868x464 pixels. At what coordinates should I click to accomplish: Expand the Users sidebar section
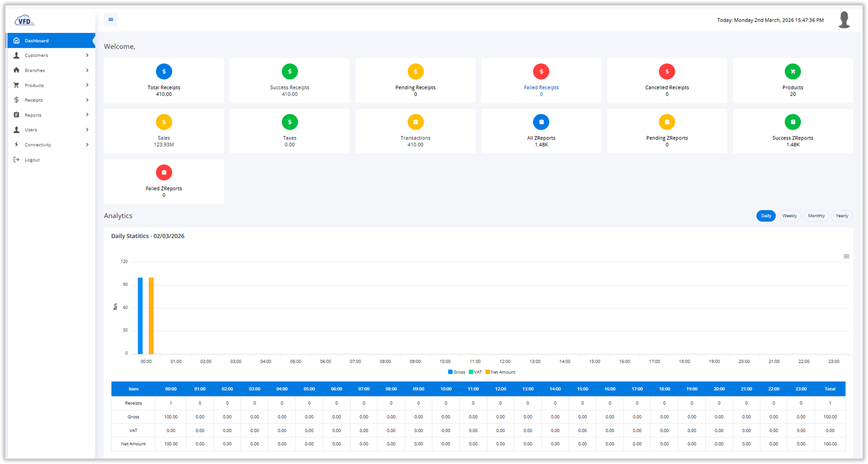51,130
